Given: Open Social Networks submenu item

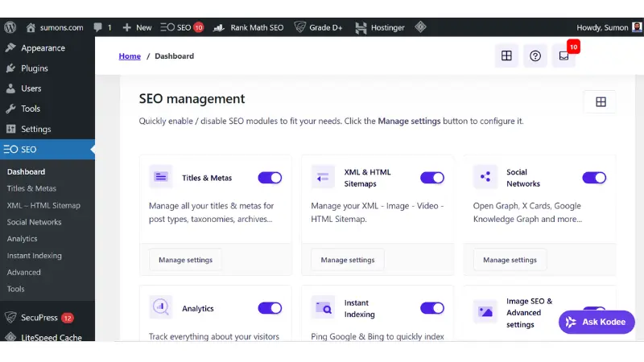Looking at the screenshot, I should coord(34,222).
